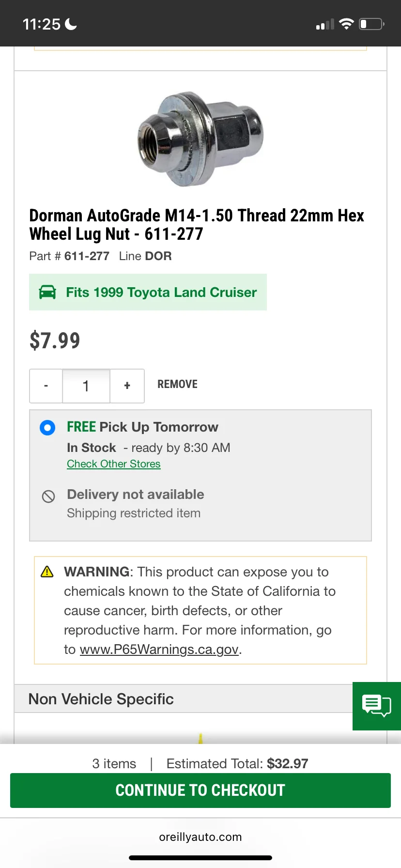Click the quantity input field
This screenshot has height=868, width=401.
coord(86,386)
